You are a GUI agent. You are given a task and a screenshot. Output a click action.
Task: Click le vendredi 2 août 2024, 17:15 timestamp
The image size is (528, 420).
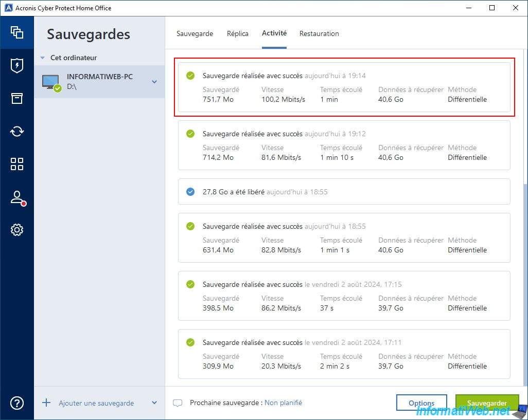click(x=353, y=284)
